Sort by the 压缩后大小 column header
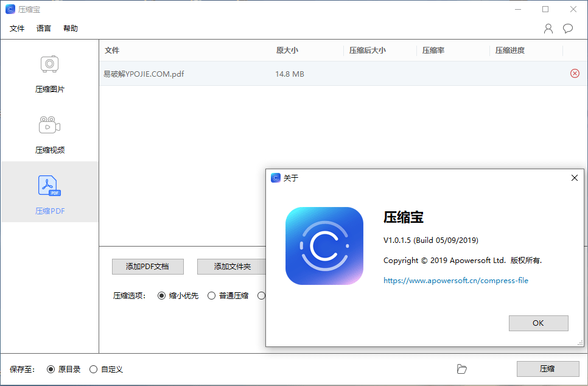This screenshot has width=588, height=386. point(368,51)
